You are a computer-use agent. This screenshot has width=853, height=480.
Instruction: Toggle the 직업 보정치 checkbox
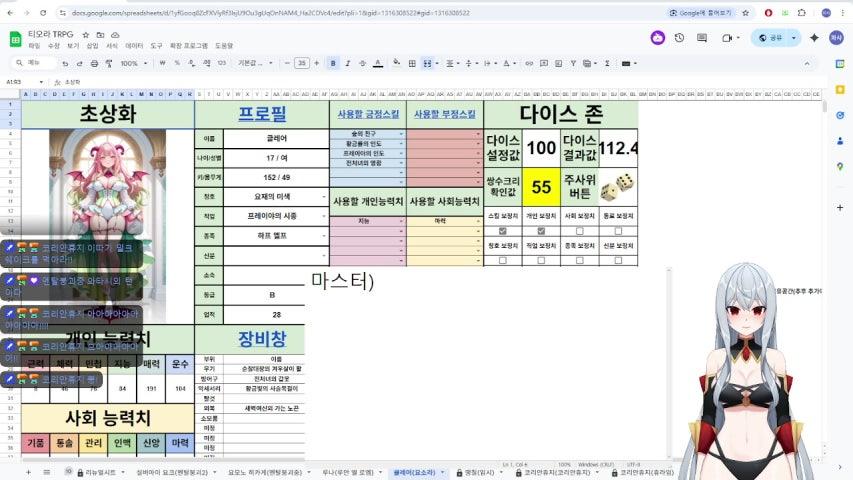point(541,261)
